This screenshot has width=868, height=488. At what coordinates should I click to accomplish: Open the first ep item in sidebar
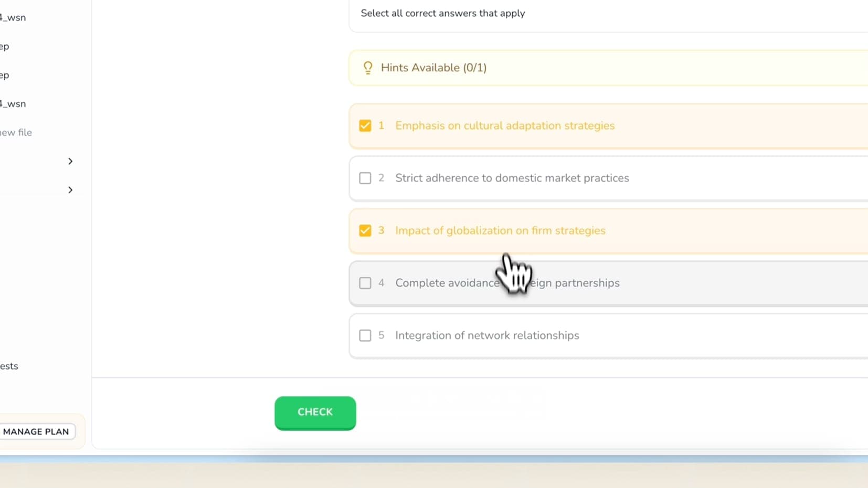(x=4, y=46)
